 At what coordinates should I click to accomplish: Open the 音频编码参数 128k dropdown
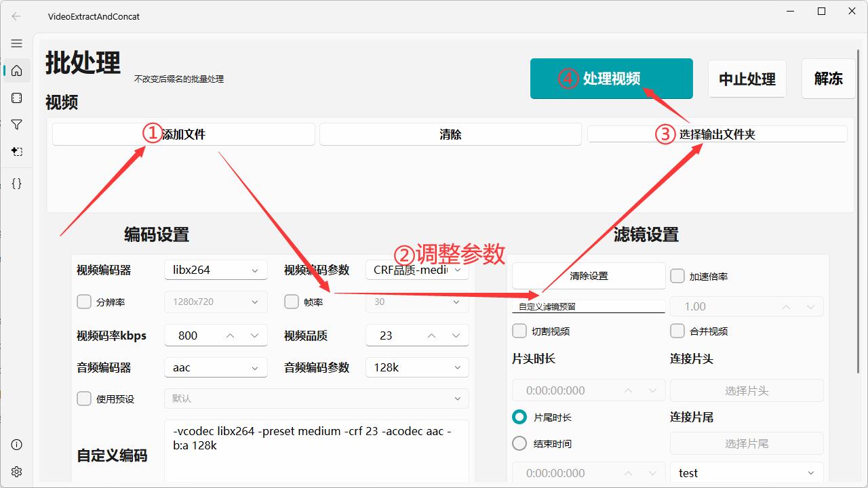[417, 367]
